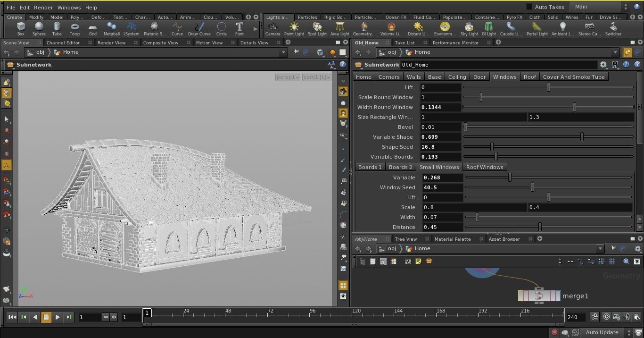Add a Point Light
644x338 pixels.
coord(294,29)
